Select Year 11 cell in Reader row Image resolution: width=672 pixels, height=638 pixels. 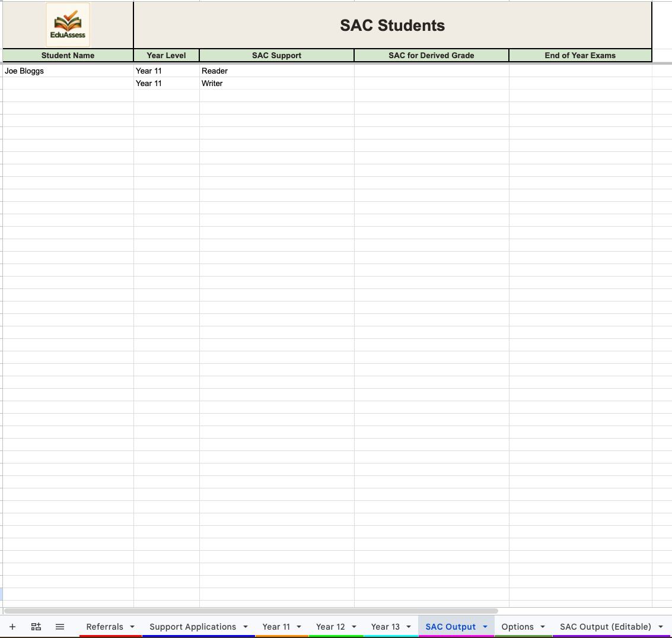point(166,71)
